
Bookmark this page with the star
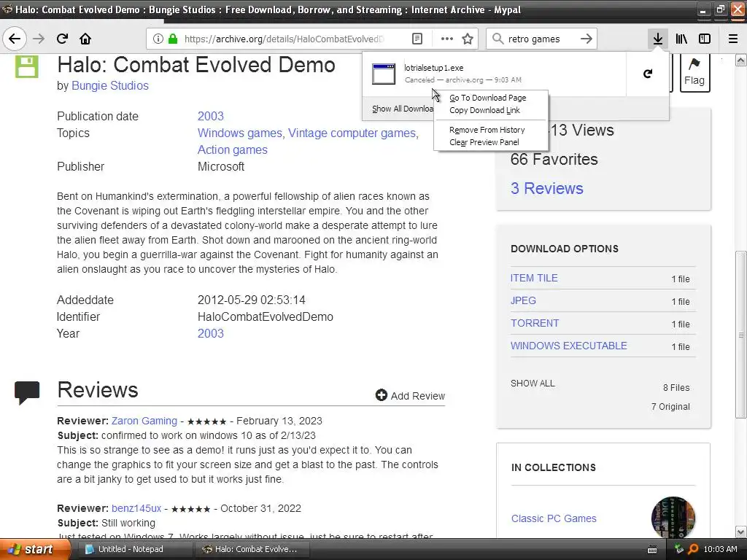pos(468,39)
